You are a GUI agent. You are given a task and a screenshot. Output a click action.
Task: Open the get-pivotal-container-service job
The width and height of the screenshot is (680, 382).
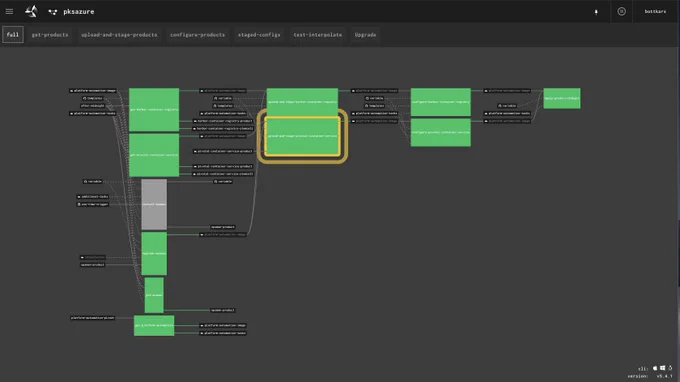[154, 155]
